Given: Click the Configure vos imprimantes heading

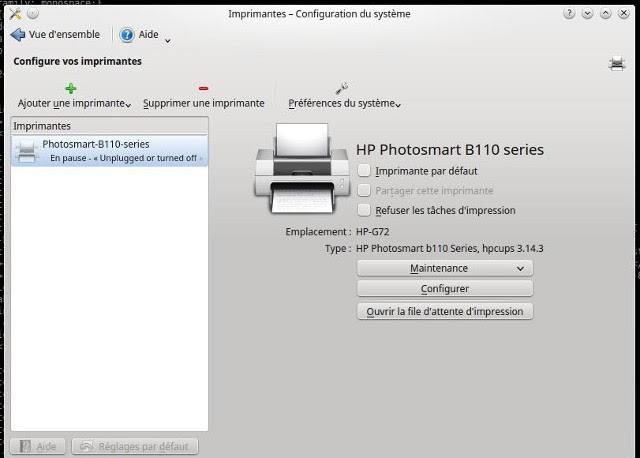Looking at the screenshot, I should pos(78,61).
